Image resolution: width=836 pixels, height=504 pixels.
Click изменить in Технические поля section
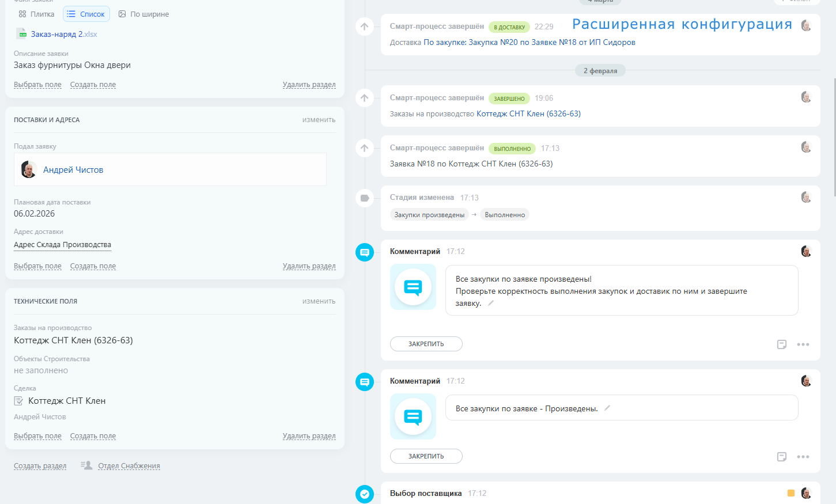point(319,301)
